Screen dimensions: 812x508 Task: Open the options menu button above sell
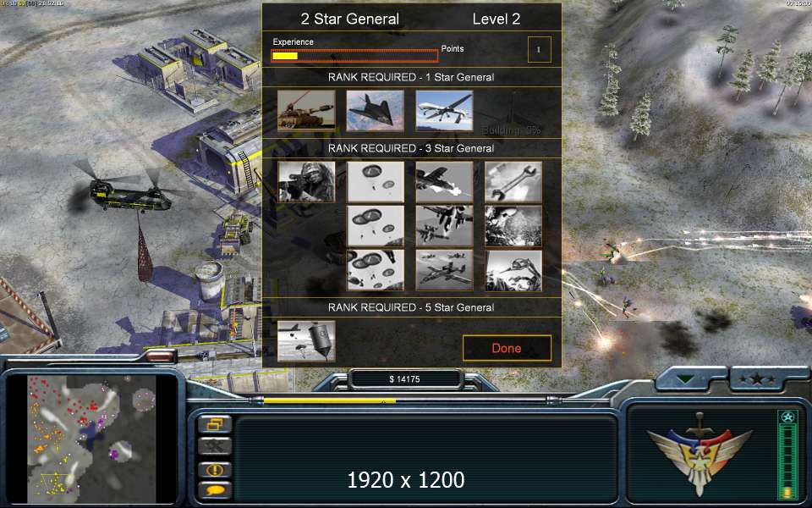pos(215,424)
